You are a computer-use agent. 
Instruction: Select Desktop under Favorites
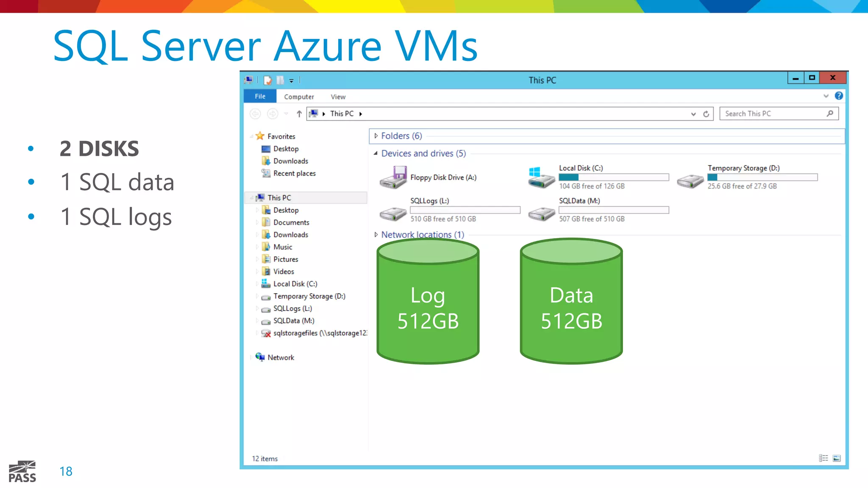click(286, 149)
